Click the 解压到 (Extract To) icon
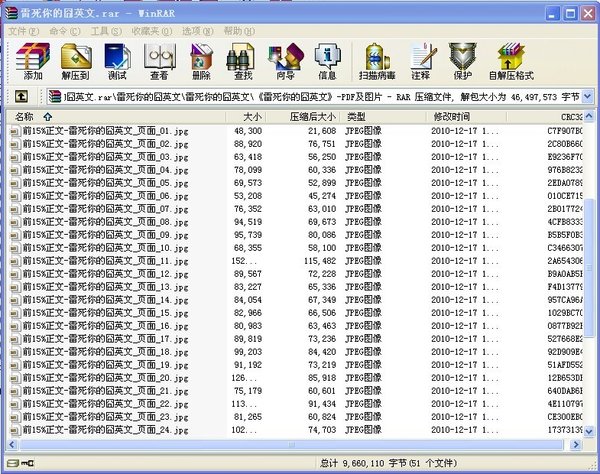 coord(76,61)
